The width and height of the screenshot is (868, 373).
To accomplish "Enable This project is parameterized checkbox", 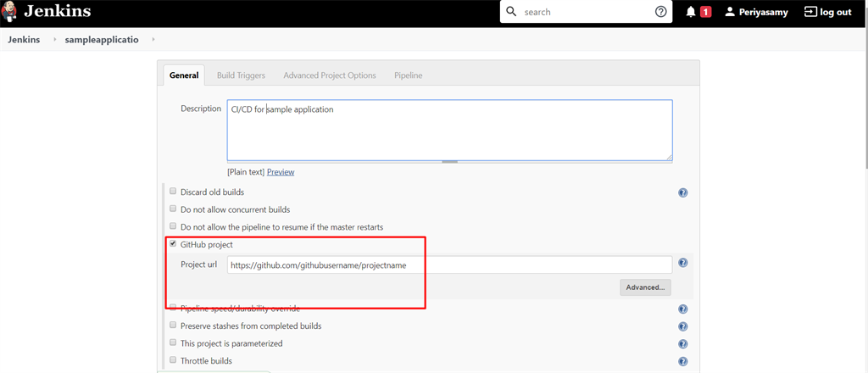I will [x=173, y=342].
